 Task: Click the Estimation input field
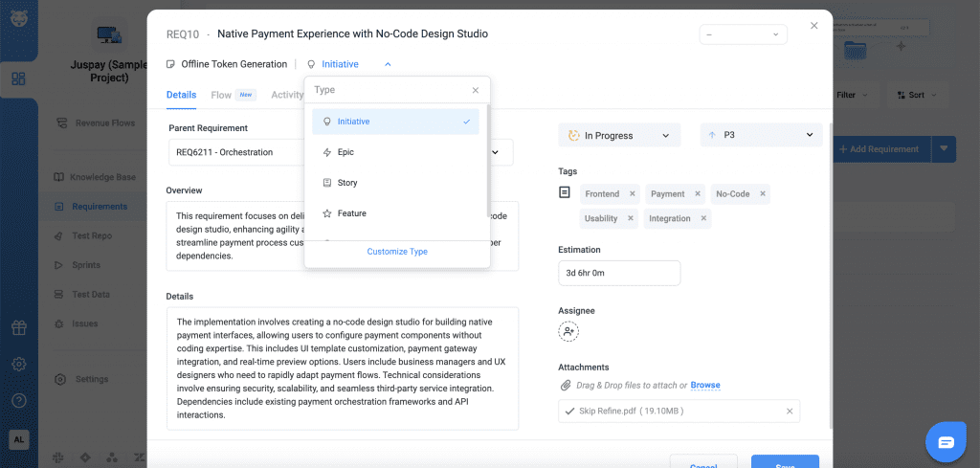618,273
